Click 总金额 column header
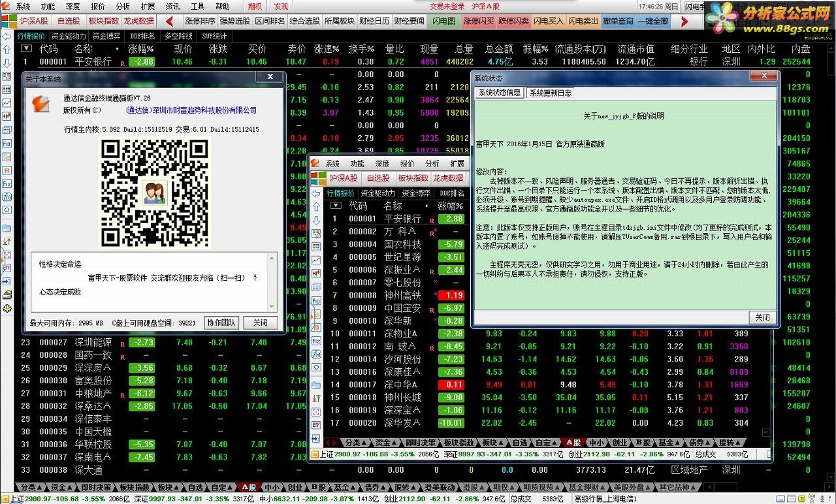Screen dimensions: 836x504 (500, 49)
